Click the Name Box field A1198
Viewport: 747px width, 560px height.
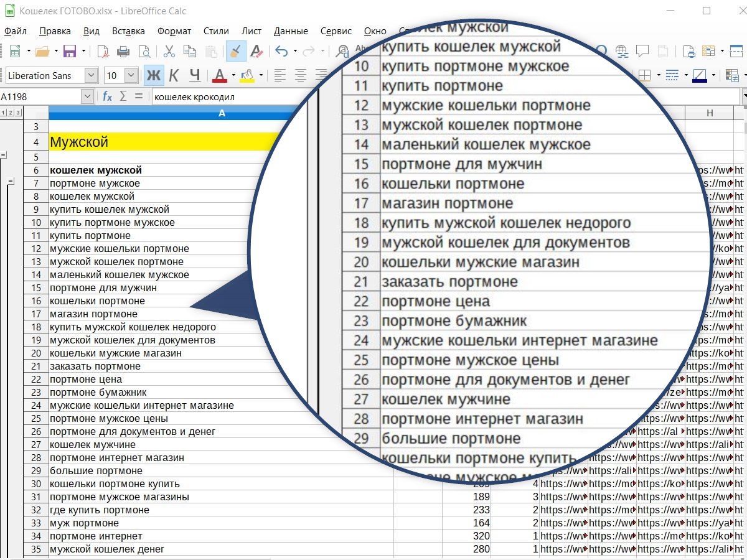(x=40, y=96)
